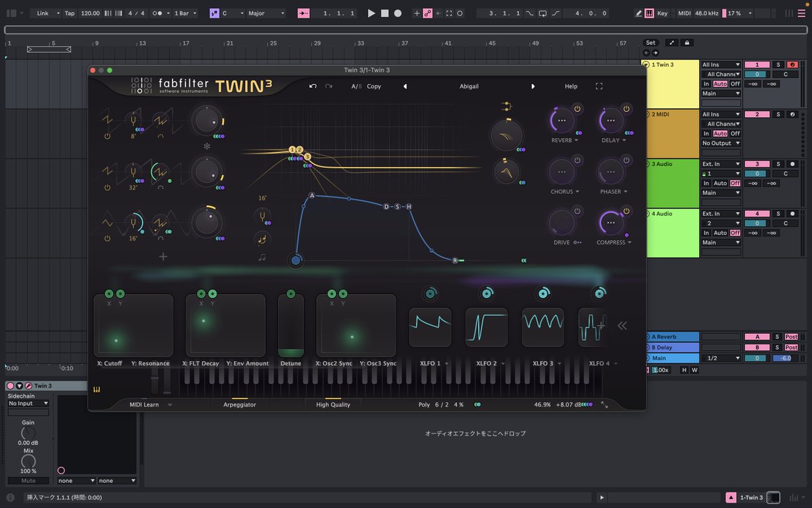Toggle the computer MIDI keyboard icon
The width and height of the screenshot is (812, 508).
tap(650, 13)
